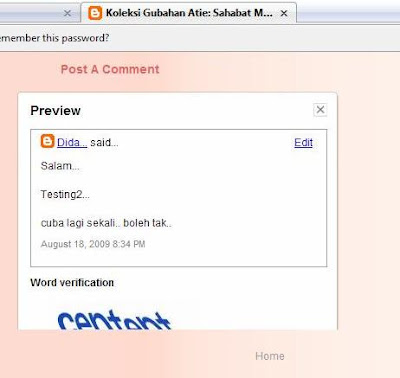The width and height of the screenshot is (400, 378).
Task: Click the August 18, 2009 8:34 PM timestamp
Action: (x=93, y=244)
